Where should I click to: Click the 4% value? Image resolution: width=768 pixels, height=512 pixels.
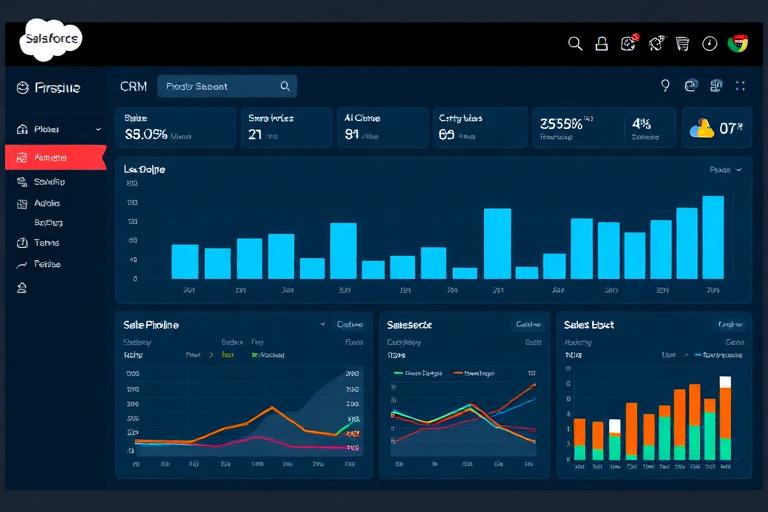(641, 123)
